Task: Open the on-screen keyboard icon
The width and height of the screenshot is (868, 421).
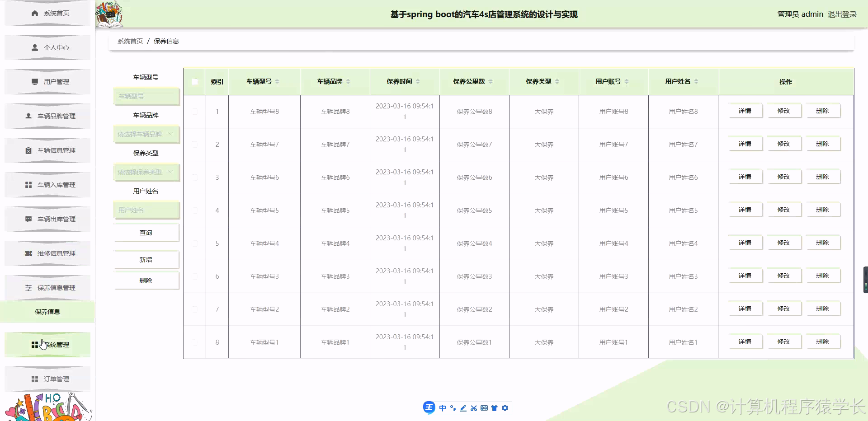Action: [x=484, y=408]
